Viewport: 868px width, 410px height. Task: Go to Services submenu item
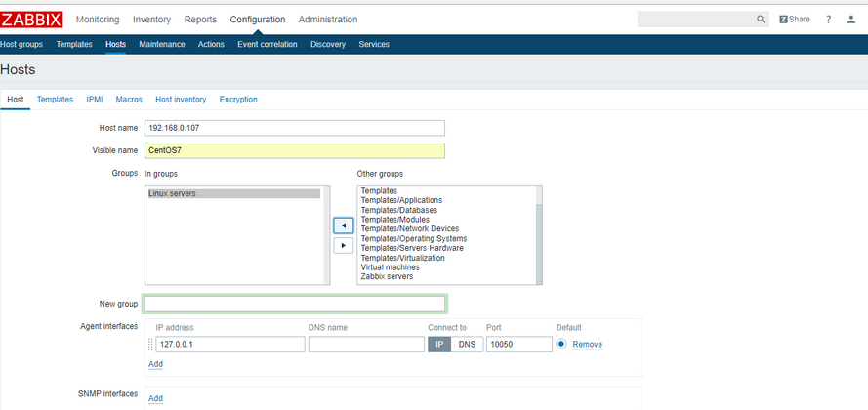(374, 44)
